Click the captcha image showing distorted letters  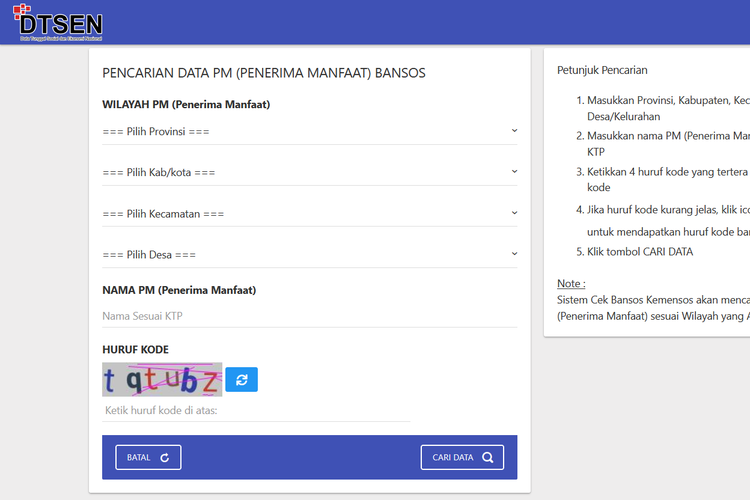(162, 379)
